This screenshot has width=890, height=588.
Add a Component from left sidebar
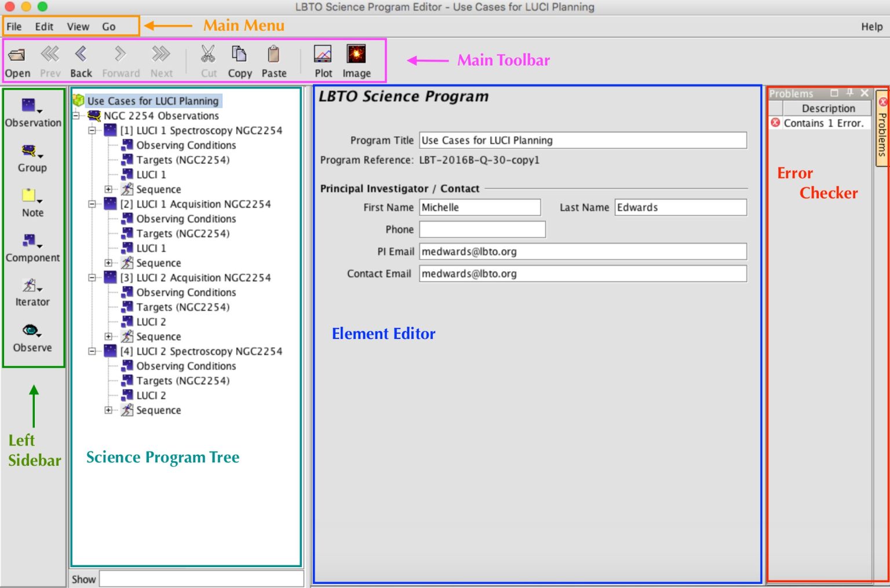32,249
